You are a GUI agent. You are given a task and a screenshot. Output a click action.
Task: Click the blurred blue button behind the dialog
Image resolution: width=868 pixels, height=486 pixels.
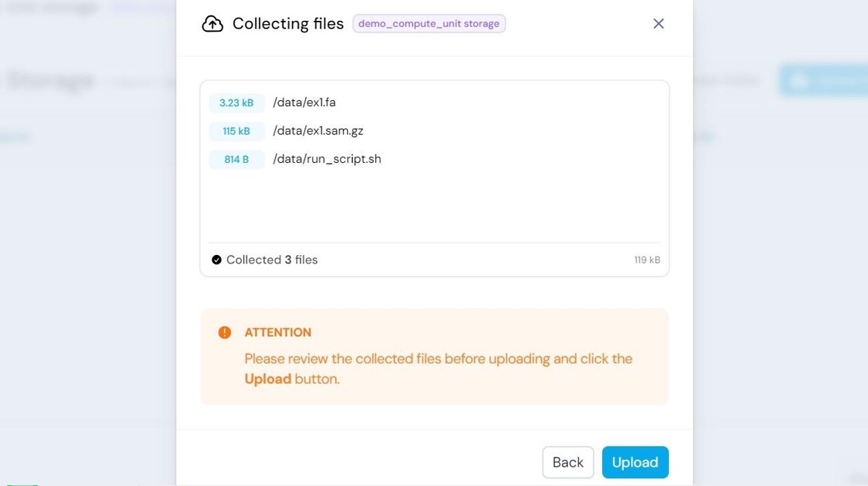point(823,81)
